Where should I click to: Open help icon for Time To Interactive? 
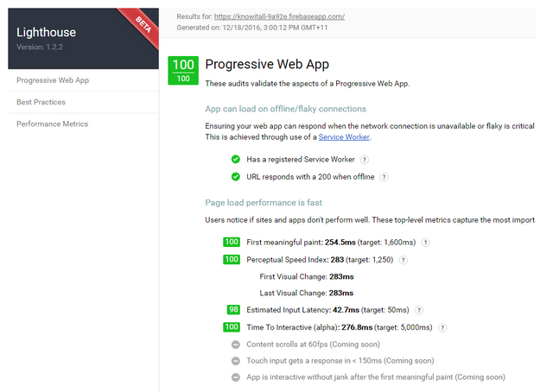pos(442,328)
